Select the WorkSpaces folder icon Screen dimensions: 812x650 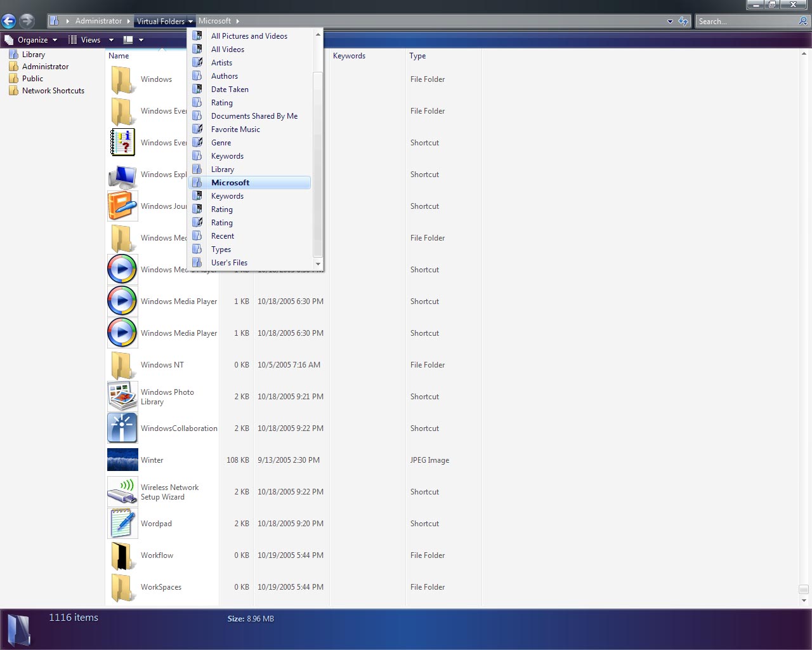point(122,587)
